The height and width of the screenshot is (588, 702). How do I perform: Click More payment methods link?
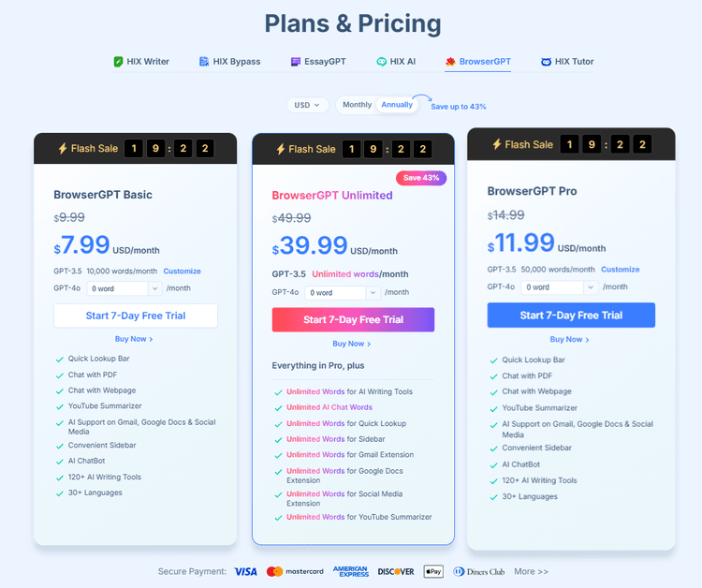tap(531, 571)
